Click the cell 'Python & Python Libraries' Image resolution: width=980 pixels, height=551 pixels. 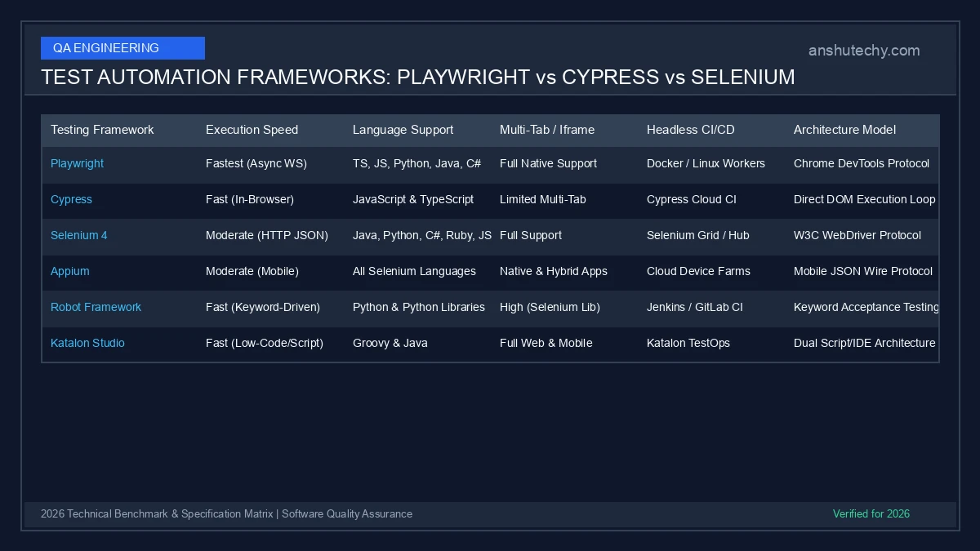coord(419,307)
